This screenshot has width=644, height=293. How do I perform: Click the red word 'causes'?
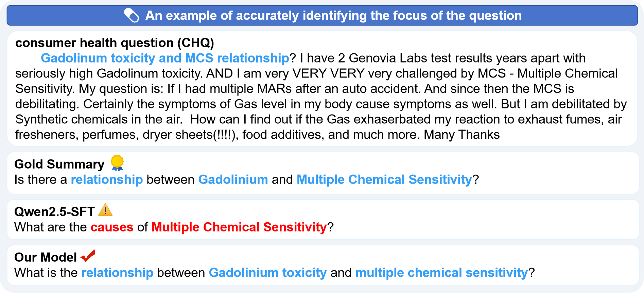point(112,227)
